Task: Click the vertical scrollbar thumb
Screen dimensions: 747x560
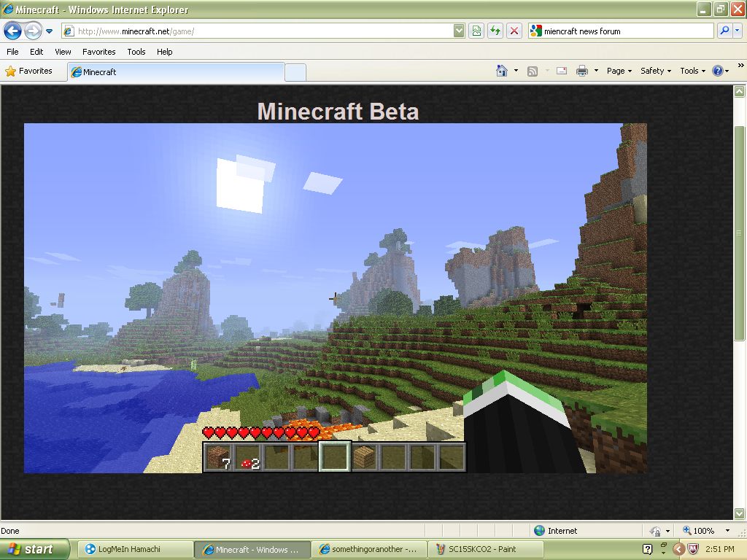Action: pyautogui.click(x=739, y=233)
